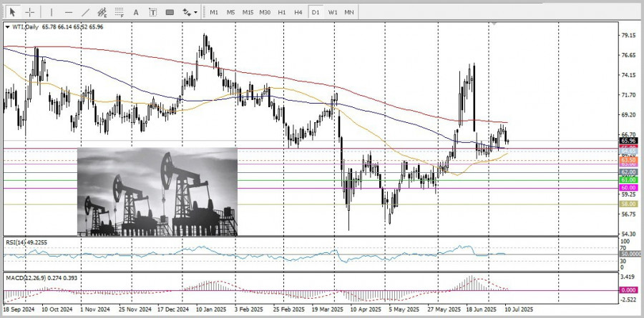
Task: Click the '18 Jun 2025' date label
Action: (x=481, y=309)
